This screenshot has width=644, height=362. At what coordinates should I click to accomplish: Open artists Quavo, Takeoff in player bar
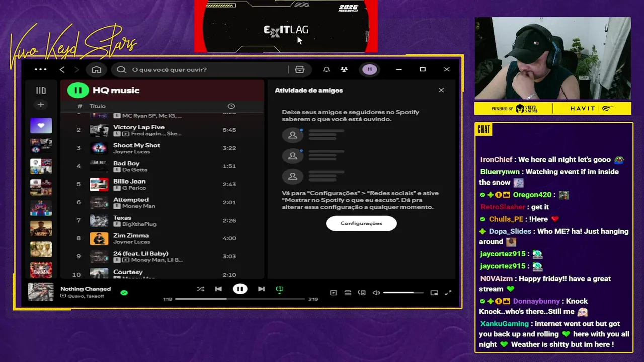point(86,296)
